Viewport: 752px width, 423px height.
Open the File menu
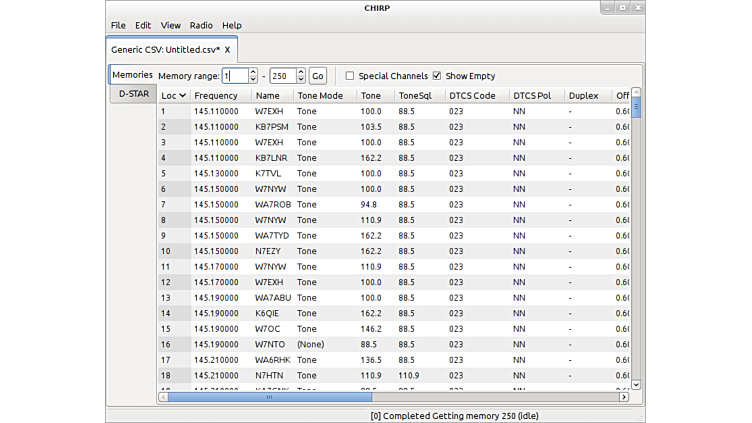tap(118, 25)
